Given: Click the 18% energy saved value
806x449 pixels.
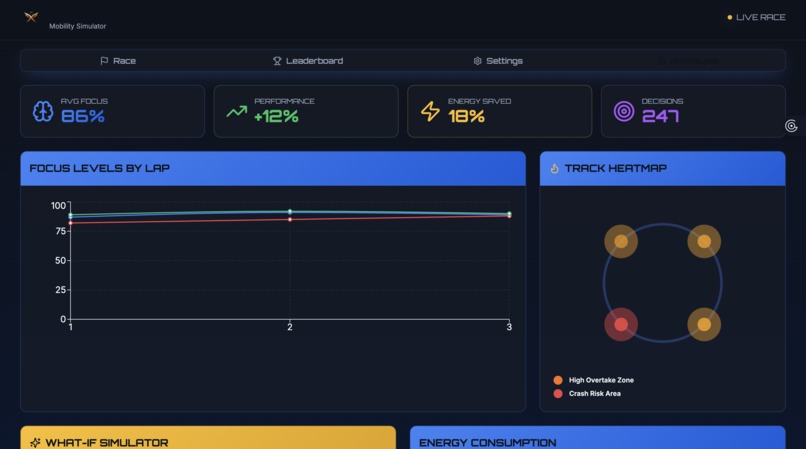Looking at the screenshot, I should coord(466,116).
